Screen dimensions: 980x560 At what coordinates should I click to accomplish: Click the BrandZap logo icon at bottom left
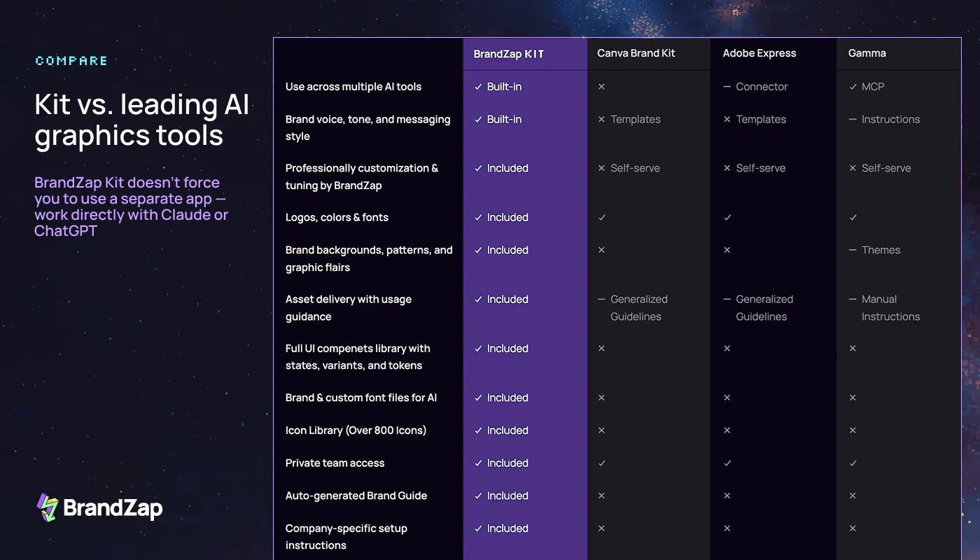tap(47, 507)
